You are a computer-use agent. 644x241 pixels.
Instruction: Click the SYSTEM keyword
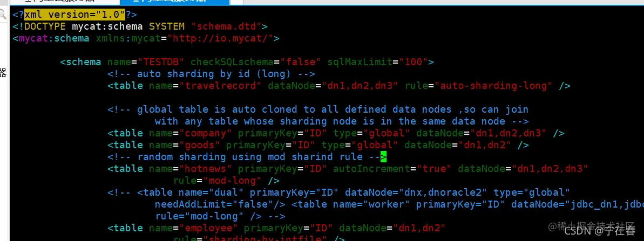(167, 26)
